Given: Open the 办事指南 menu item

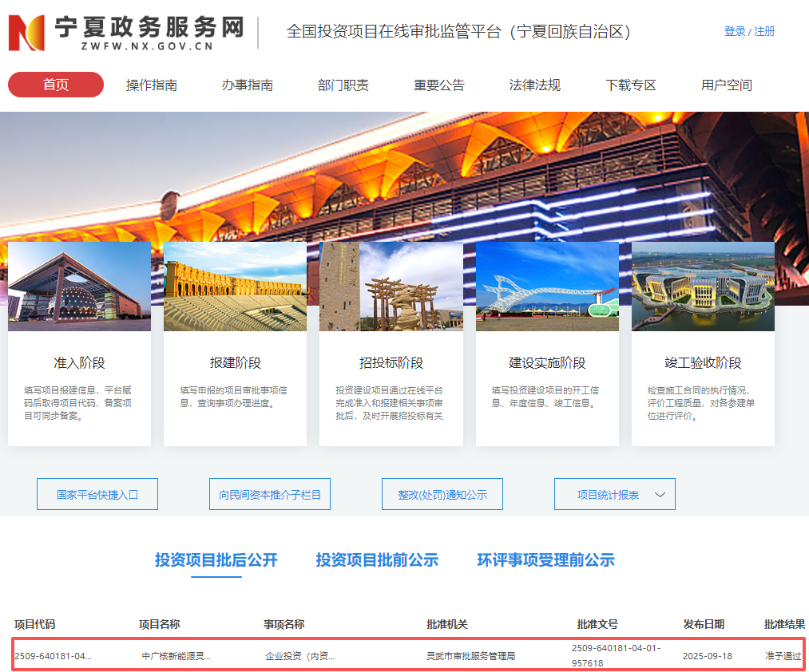Looking at the screenshot, I should tap(248, 85).
